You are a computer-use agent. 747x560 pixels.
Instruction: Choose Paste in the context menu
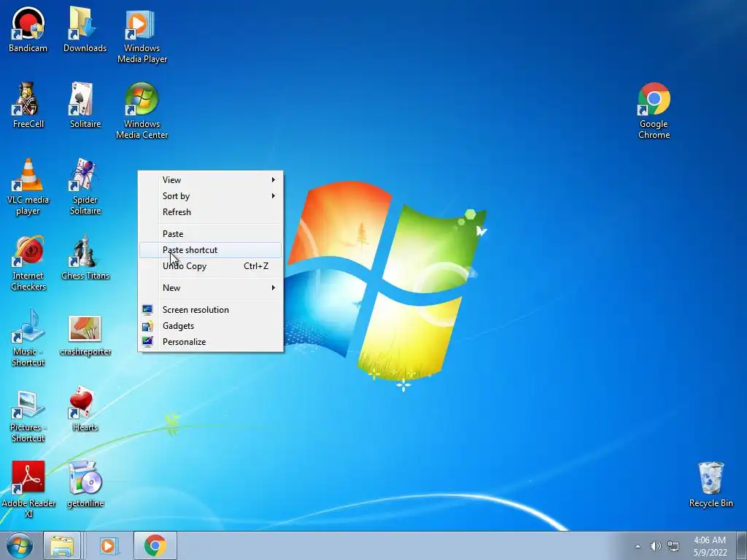point(211,234)
